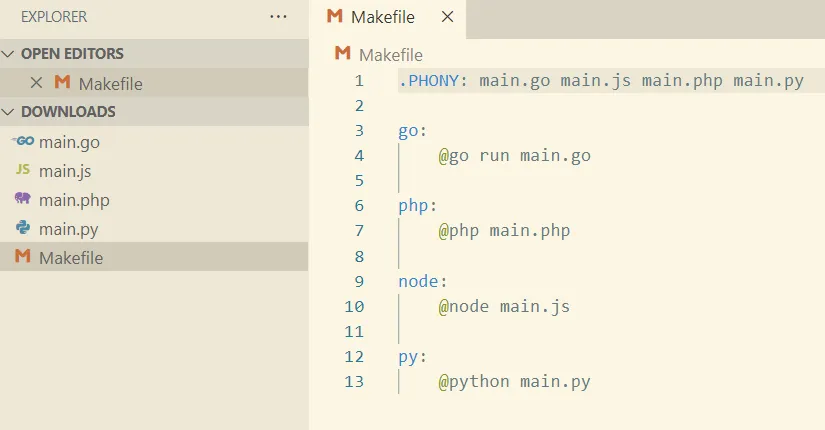Collapse the Open Editors section

tap(10, 54)
